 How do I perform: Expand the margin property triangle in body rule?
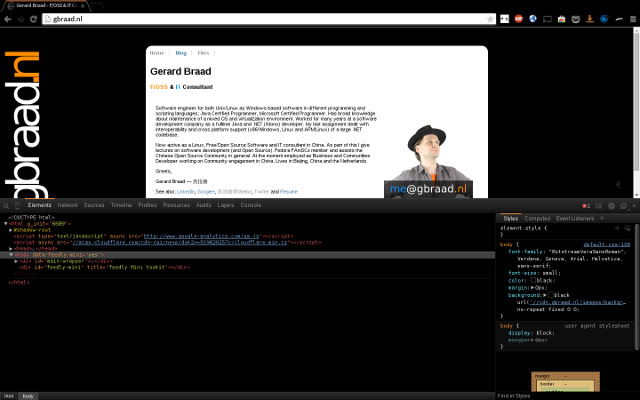tap(532, 288)
